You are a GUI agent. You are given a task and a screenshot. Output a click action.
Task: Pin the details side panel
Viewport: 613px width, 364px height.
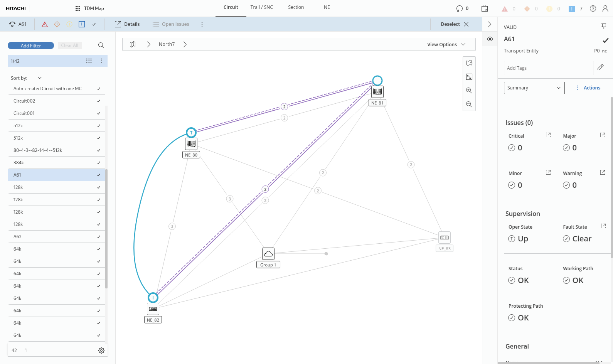pyautogui.click(x=603, y=26)
